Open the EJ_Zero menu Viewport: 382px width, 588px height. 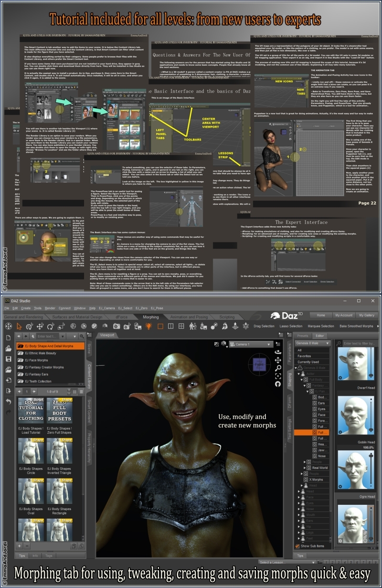point(141,308)
